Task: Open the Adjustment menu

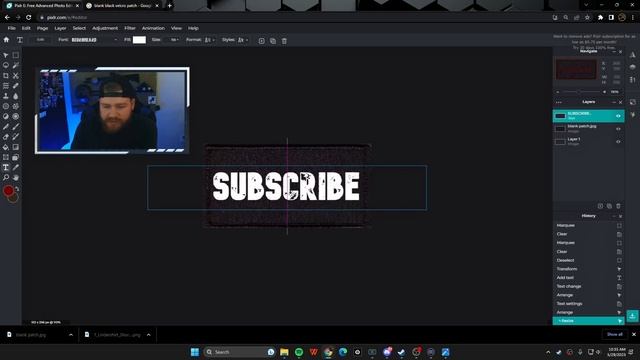Action: coord(105,28)
